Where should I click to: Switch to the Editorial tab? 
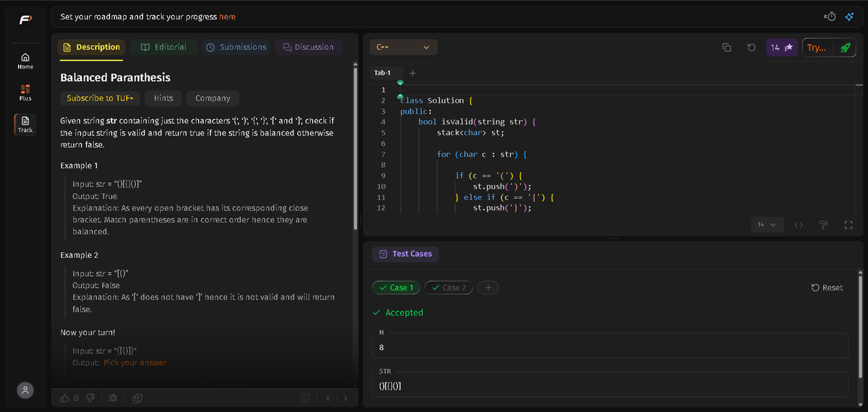pyautogui.click(x=163, y=47)
